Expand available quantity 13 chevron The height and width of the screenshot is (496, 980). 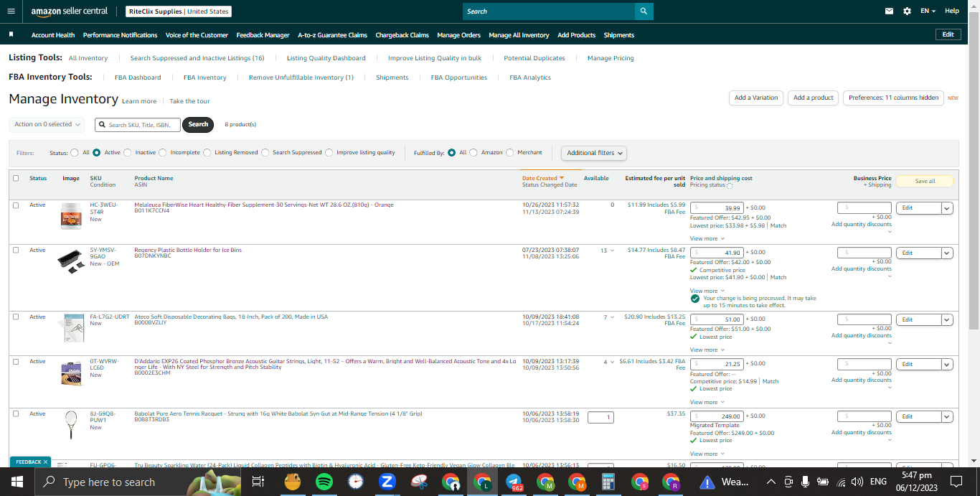point(613,251)
